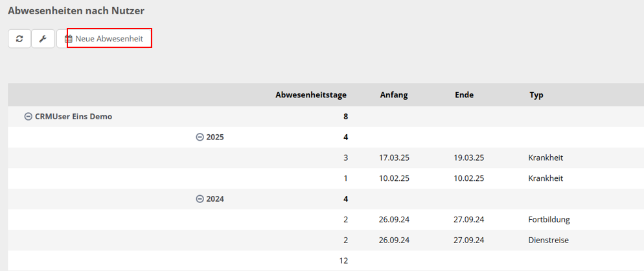
Task: Click the Abwesenheiten nach Nutzer heading
Action: (x=76, y=11)
